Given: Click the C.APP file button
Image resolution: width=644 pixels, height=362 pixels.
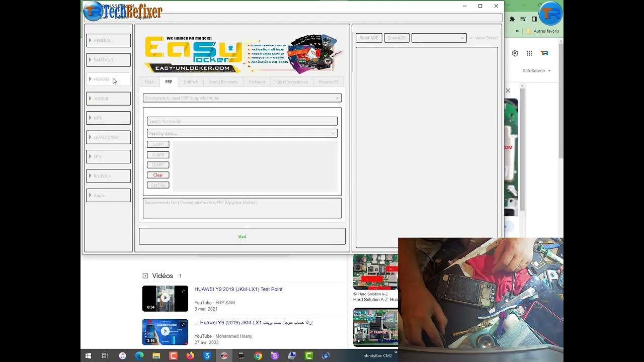Looking at the screenshot, I should click(x=158, y=155).
